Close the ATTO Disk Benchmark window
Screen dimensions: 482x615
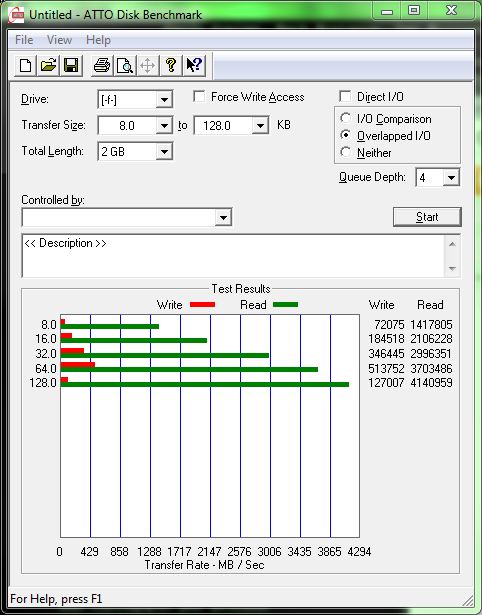click(x=451, y=11)
